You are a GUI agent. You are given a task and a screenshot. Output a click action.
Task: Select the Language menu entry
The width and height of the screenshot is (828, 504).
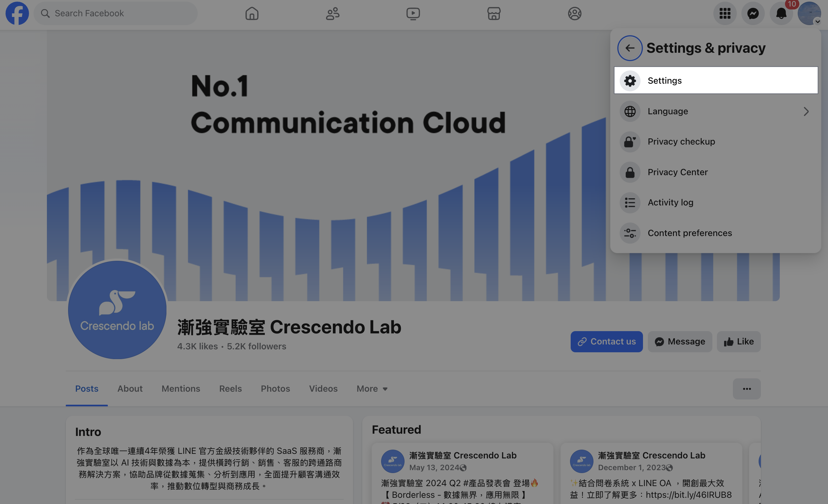(716, 111)
